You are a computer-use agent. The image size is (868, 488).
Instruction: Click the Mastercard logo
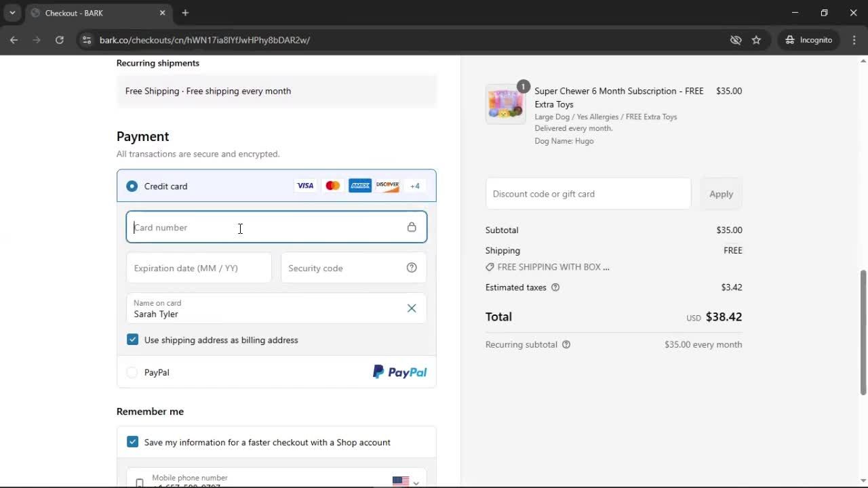click(332, 186)
